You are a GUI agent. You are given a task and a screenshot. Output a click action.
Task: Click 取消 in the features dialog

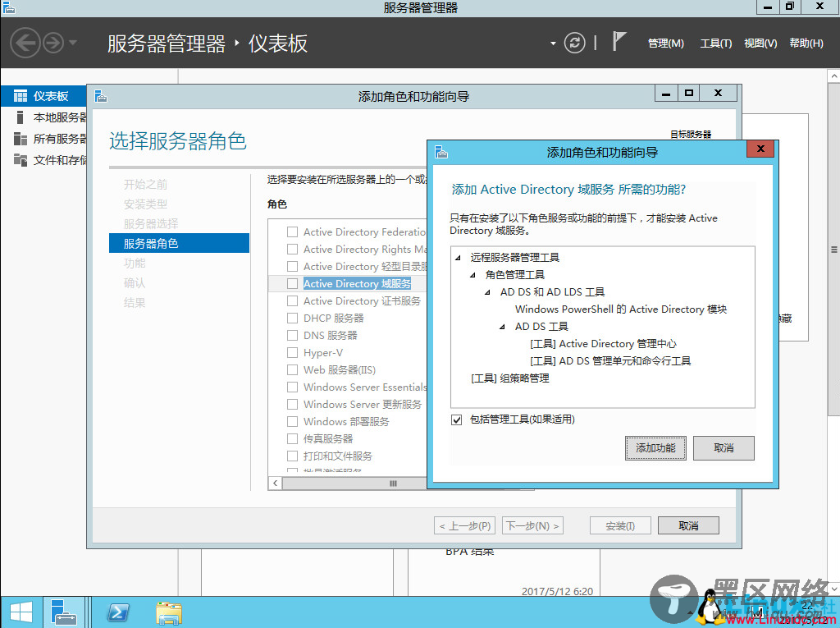click(x=724, y=447)
